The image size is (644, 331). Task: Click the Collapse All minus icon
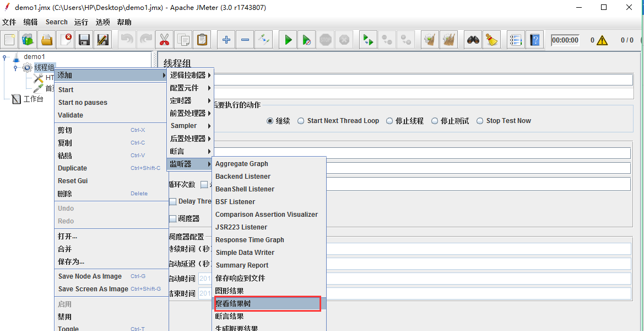(245, 40)
